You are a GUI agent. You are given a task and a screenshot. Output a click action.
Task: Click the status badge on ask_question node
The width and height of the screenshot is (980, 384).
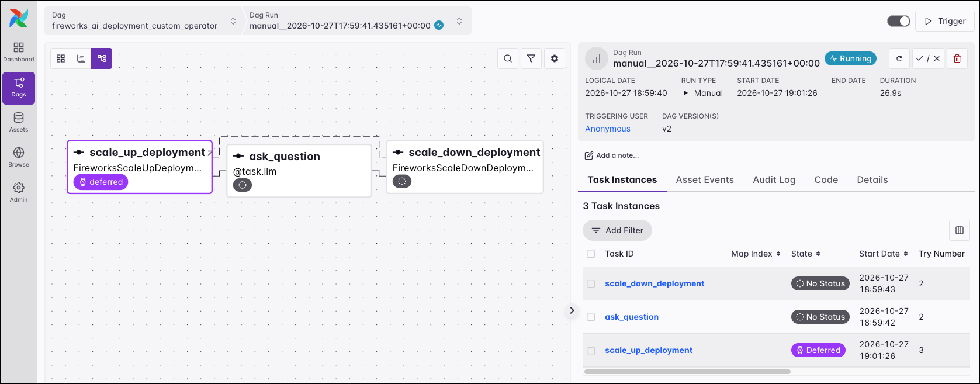(x=243, y=185)
